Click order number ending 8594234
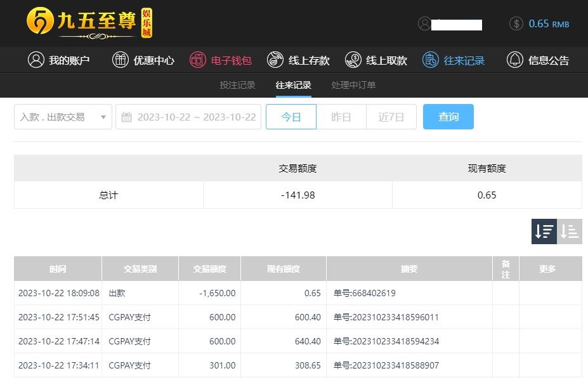This screenshot has height=378, width=588. (x=386, y=341)
